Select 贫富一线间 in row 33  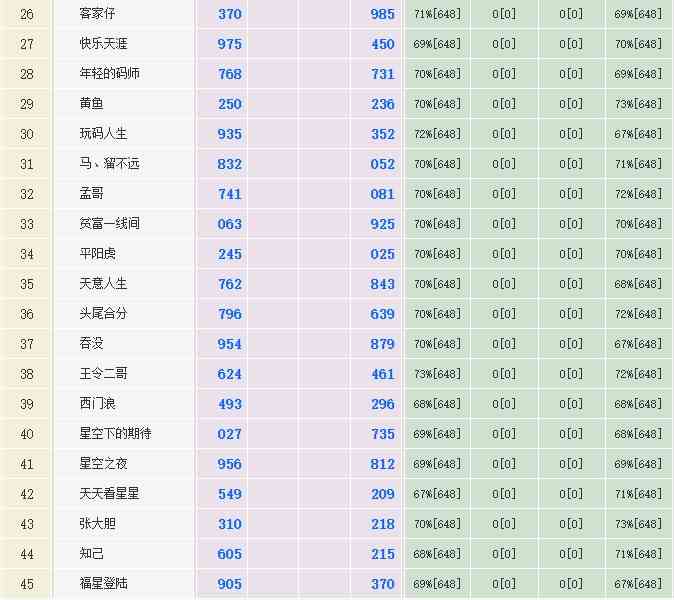(110, 224)
